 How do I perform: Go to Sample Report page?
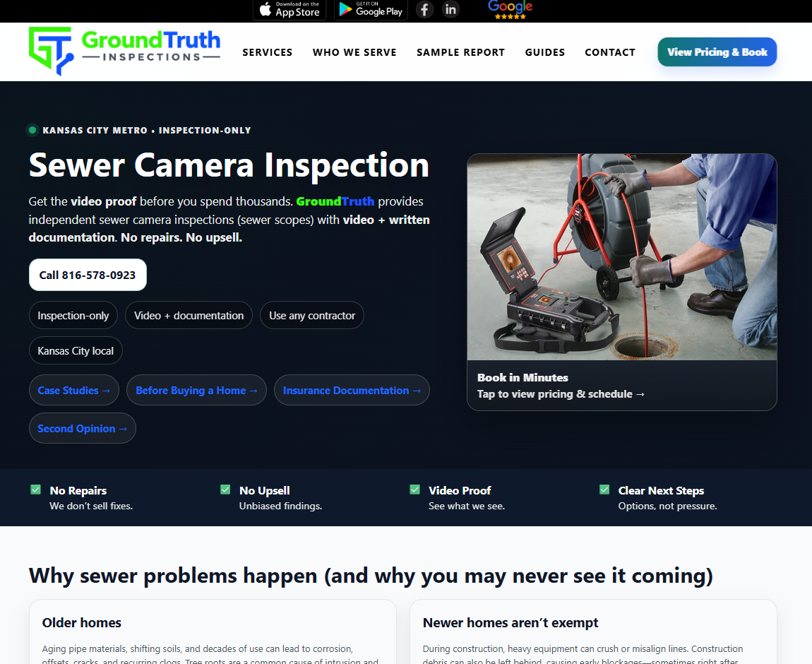[461, 52]
